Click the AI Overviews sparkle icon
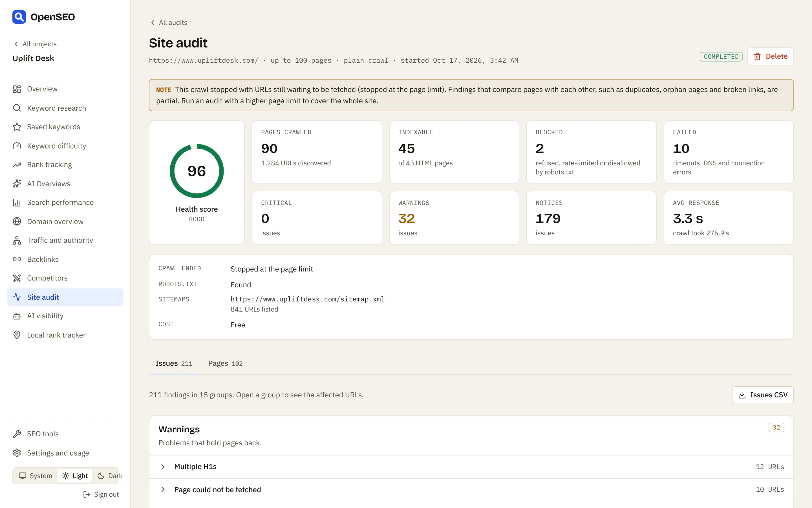This screenshot has height=508, width=812. tap(17, 183)
